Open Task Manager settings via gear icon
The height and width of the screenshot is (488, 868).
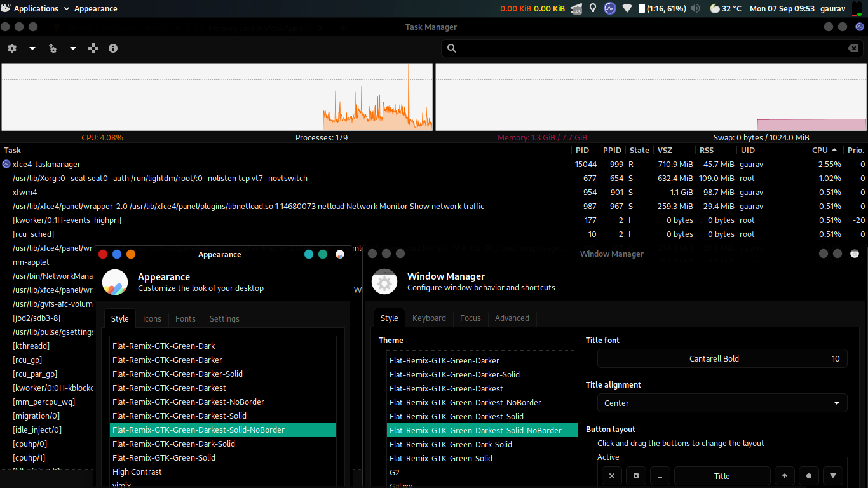click(x=11, y=48)
